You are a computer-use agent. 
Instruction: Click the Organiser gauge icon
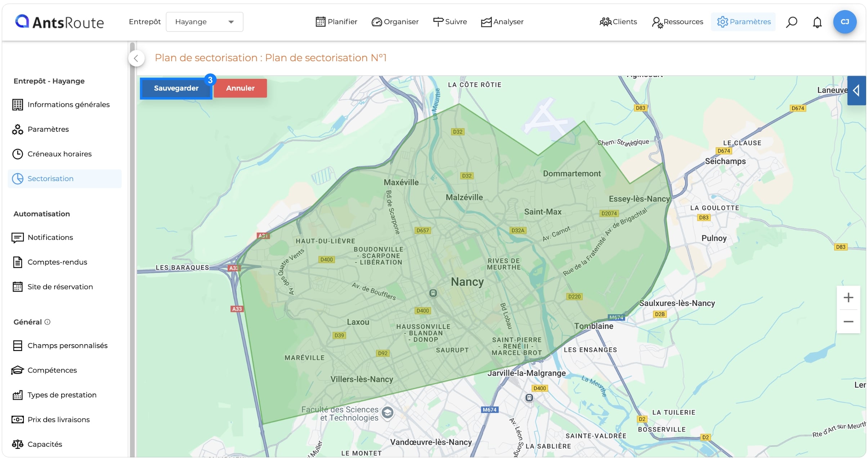[376, 22]
